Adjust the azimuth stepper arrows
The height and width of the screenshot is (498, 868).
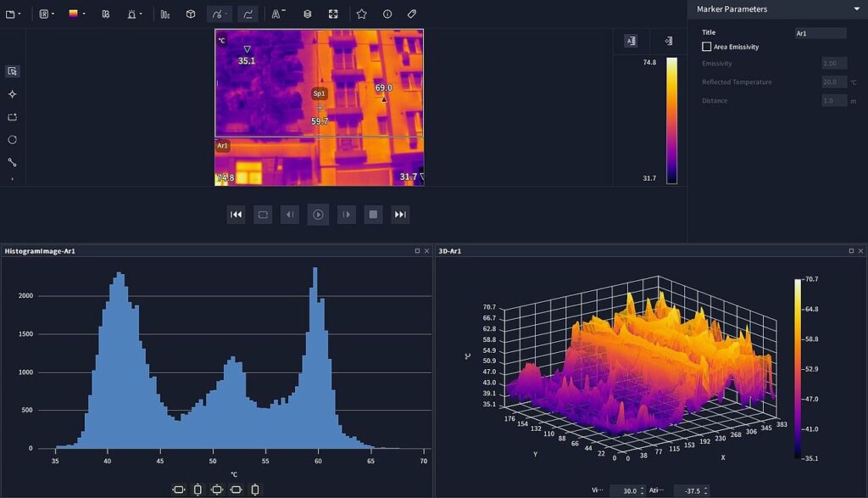706,491
